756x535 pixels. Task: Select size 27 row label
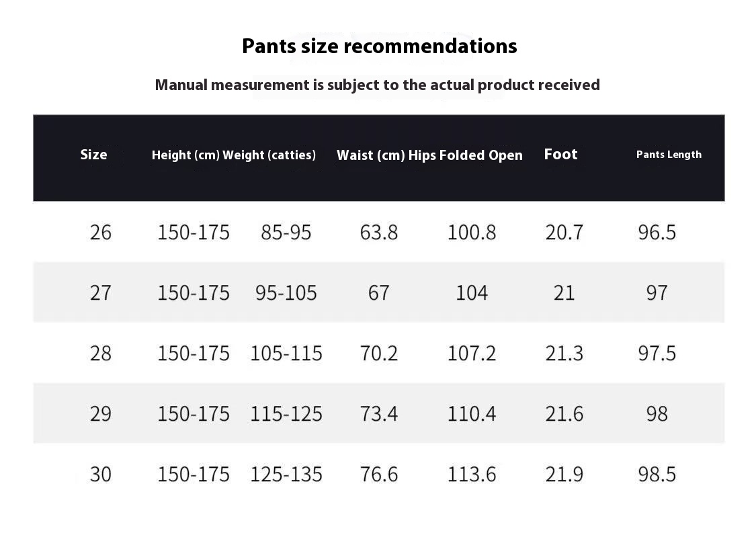[100, 293]
